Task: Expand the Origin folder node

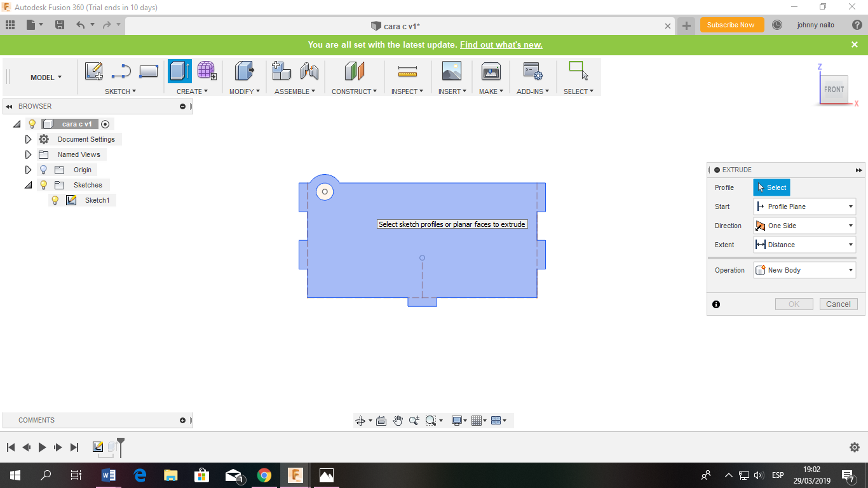Action: click(x=28, y=170)
